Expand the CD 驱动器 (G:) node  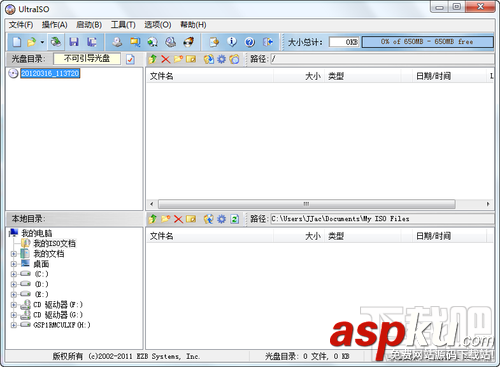click(14, 315)
